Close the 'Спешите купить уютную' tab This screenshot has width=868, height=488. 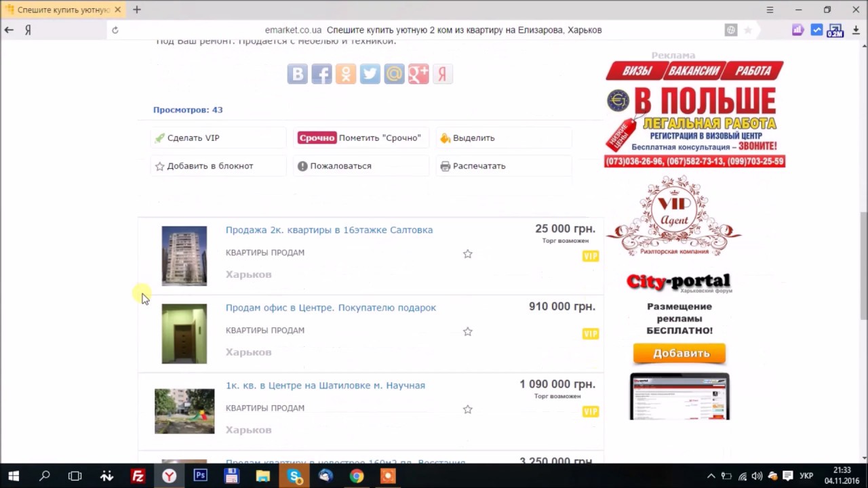point(117,9)
